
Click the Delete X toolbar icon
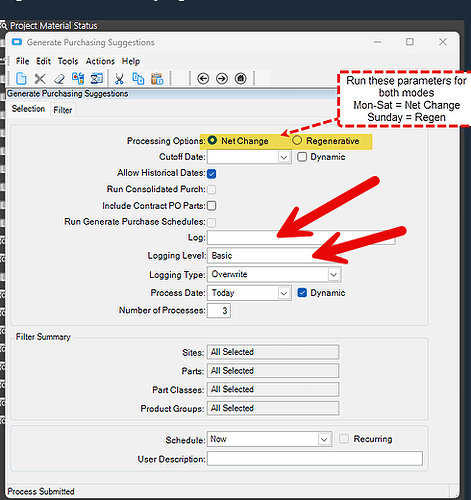point(40,79)
